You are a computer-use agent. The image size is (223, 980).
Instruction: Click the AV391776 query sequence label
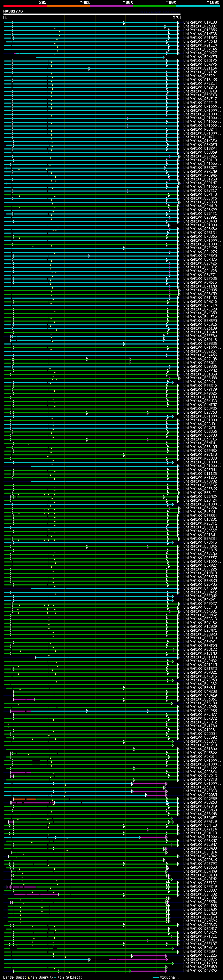pos(13,11)
